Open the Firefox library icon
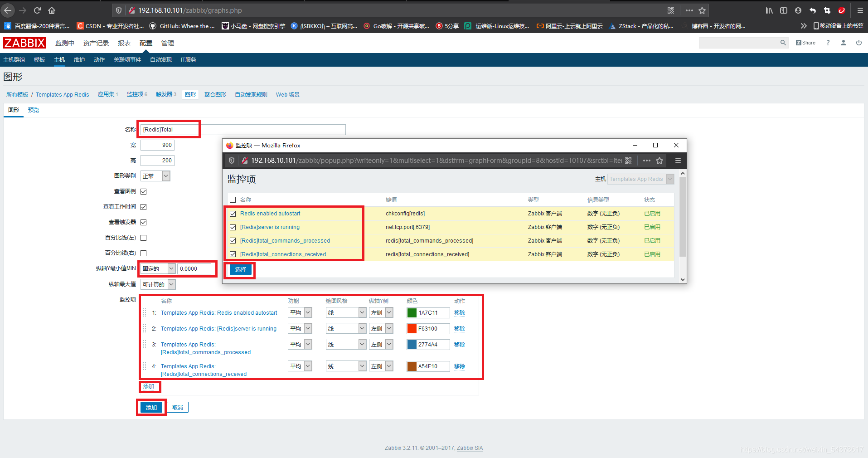Screen dimensions: 868x458 click(x=769, y=10)
